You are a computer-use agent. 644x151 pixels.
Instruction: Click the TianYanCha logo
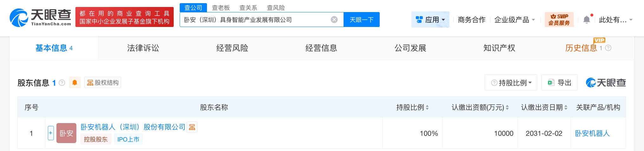40,18
